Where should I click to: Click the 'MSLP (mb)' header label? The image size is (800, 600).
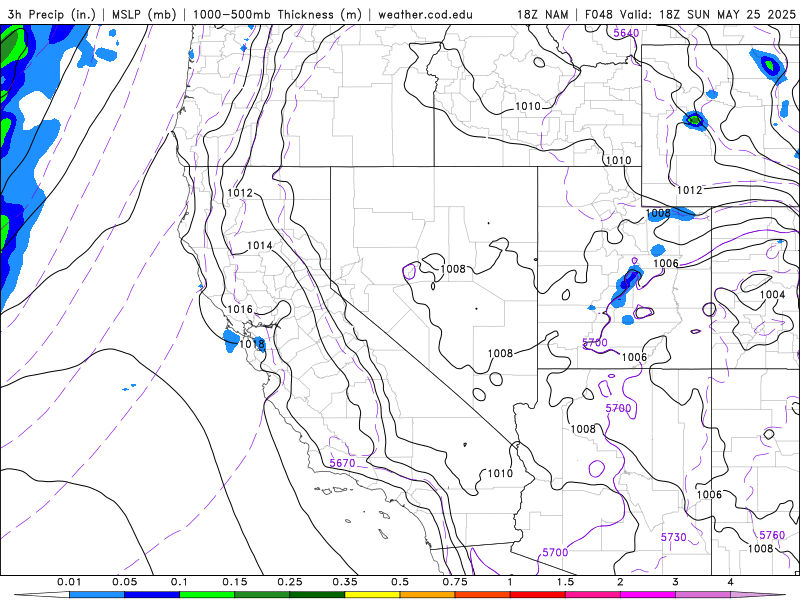coord(144,14)
